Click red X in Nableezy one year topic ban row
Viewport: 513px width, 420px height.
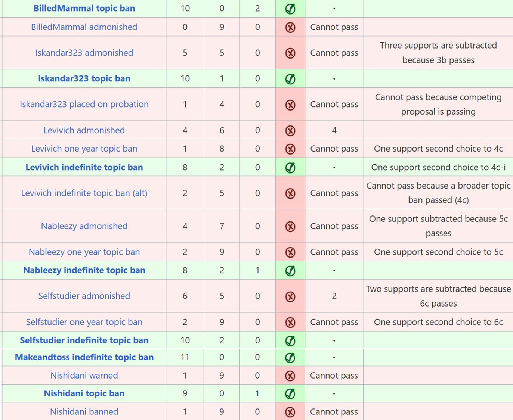[x=290, y=252]
